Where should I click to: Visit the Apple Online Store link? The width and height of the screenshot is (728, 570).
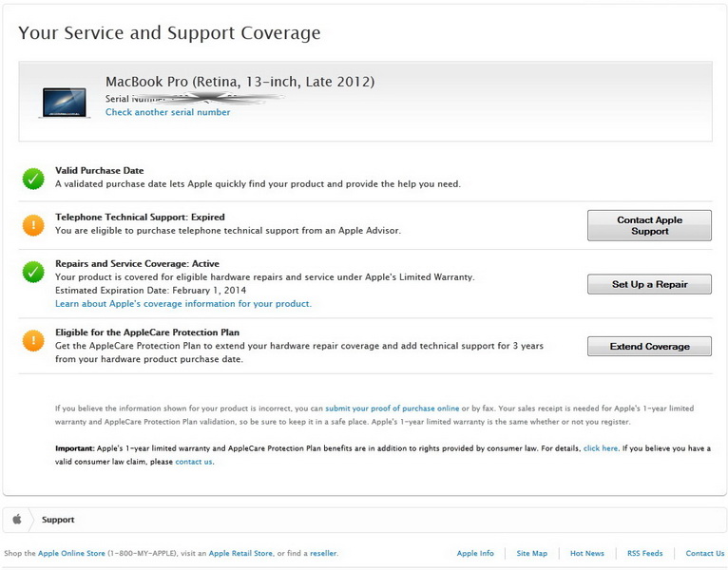pos(74,553)
